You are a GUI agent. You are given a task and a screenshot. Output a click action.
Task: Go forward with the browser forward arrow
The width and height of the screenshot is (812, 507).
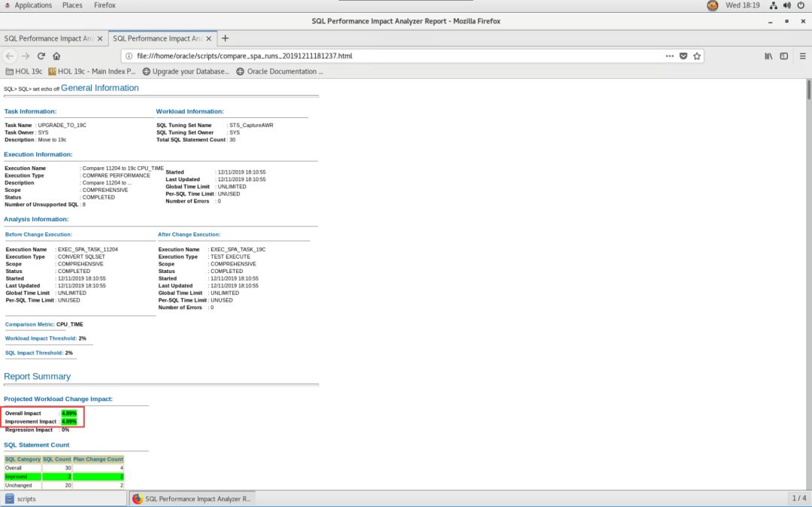pos(26,56)
